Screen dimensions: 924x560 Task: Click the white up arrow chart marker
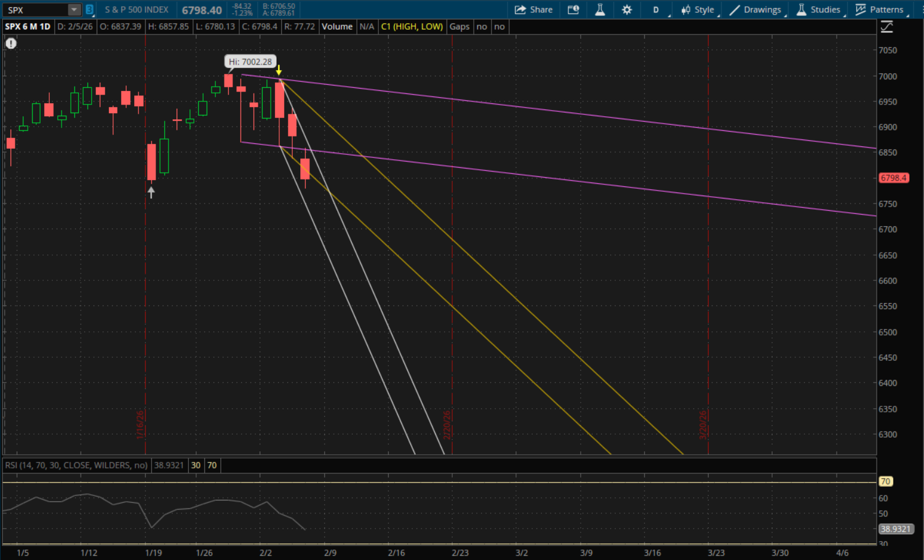pos(151,192)
